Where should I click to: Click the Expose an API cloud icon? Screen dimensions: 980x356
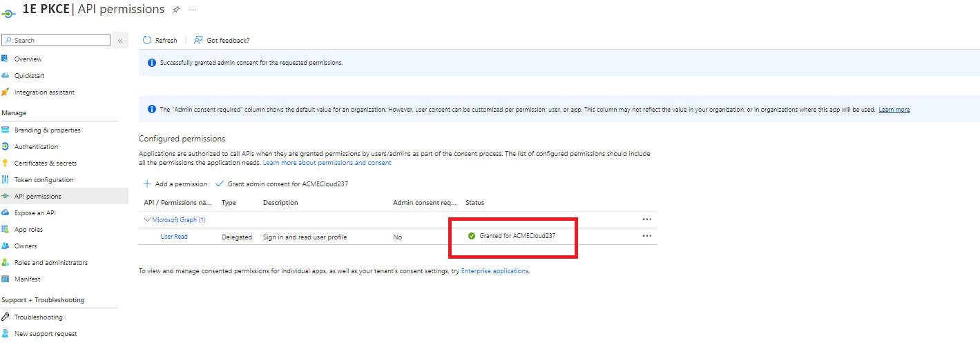[x=6, y=212]
